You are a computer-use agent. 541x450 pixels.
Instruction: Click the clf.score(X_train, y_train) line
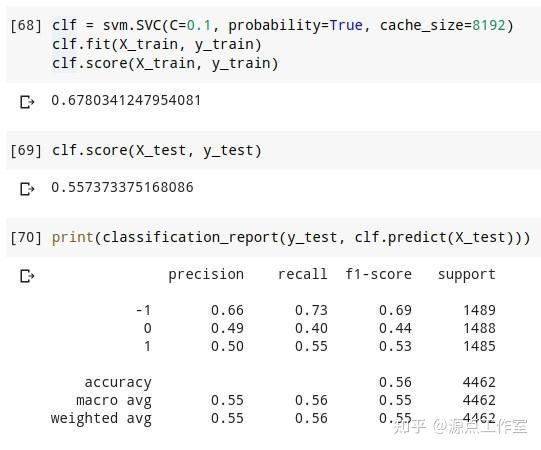point(165,63)
